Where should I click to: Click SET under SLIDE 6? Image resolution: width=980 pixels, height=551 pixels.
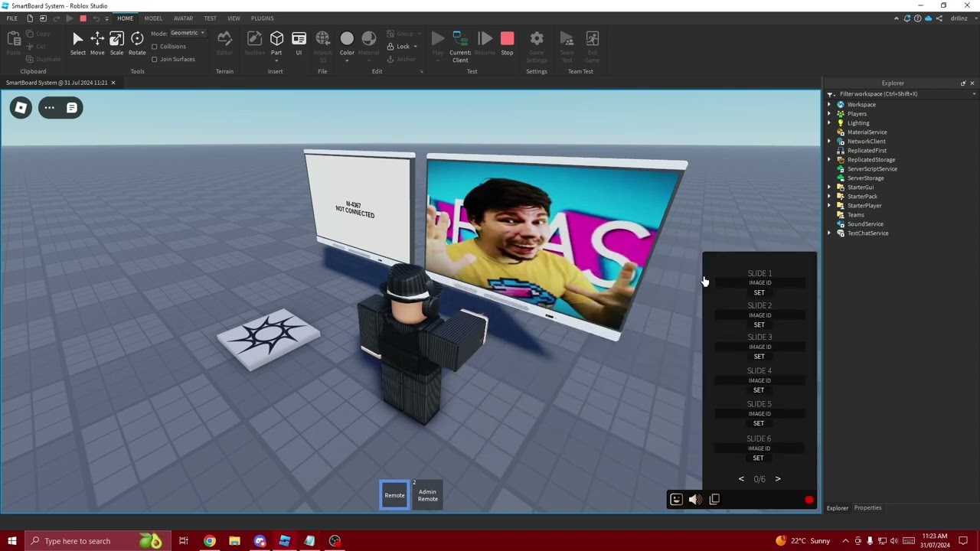(x=758, y=458)
